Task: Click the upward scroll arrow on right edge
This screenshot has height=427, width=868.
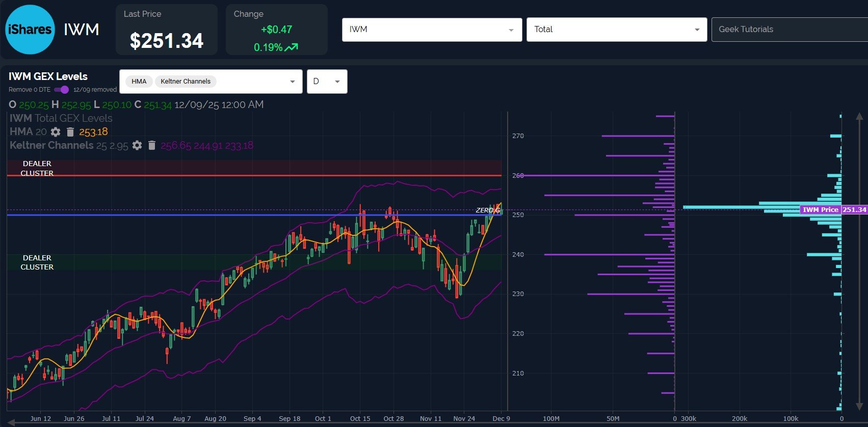Action: tap(860, 117)
